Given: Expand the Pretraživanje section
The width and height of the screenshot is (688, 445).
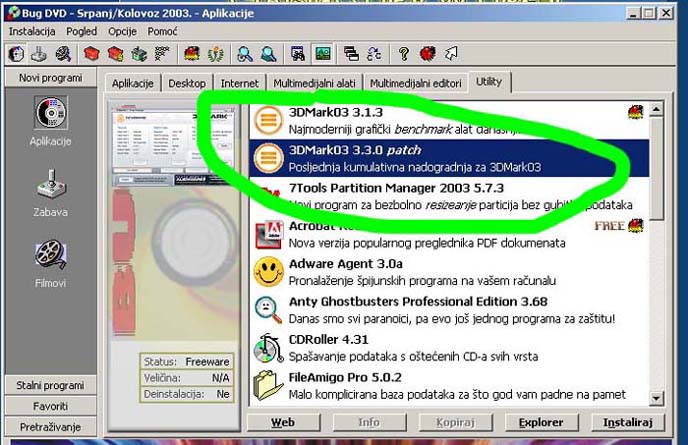Looking at the screenshot, I should 50,427.
